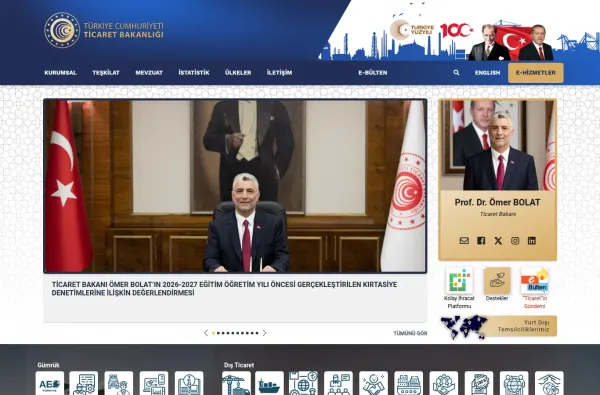Open the MEVZUAT menu
600x395 pixels.
click(x=149, y=73)
